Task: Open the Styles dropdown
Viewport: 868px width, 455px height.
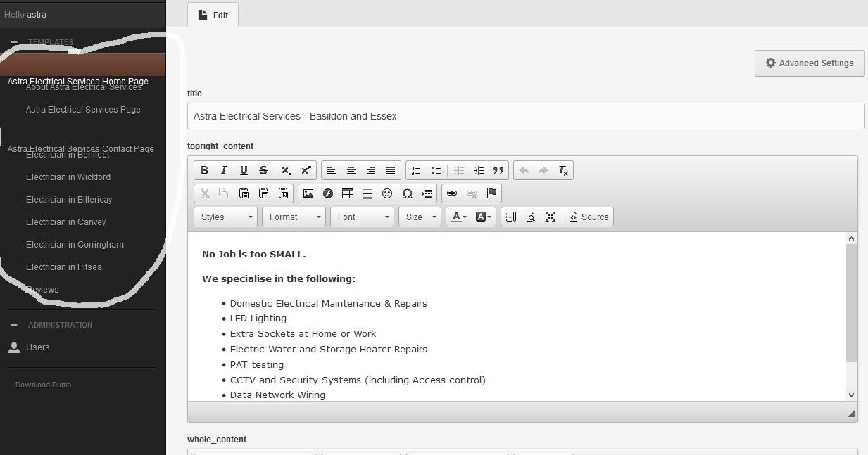Action: [x=225, y=217]
